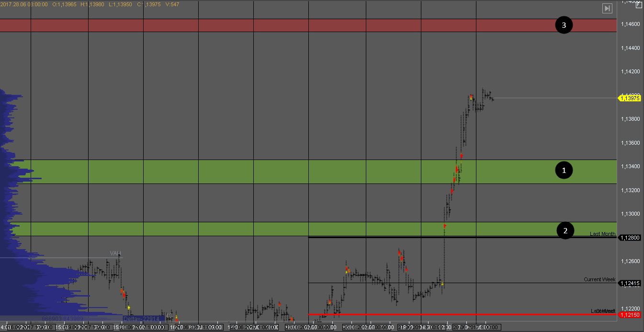Click the 1,14600 price scale label

pyautogui.click(x=630, y=24)
